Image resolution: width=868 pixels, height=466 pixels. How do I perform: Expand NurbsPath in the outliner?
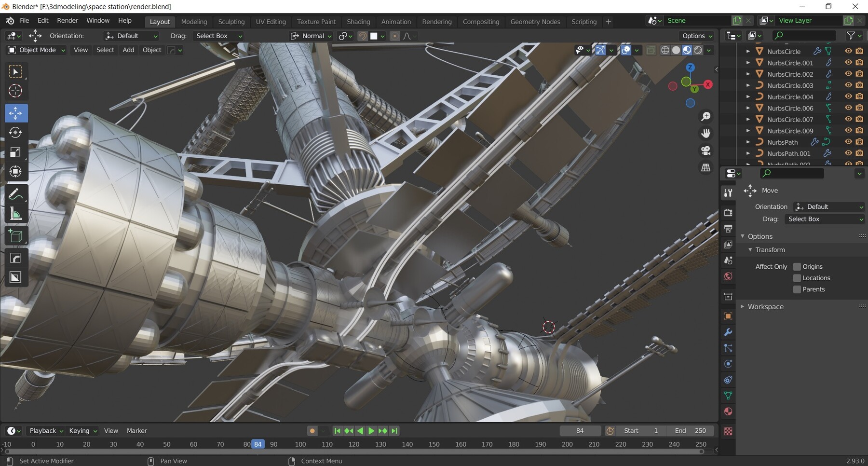coord(748,142)
